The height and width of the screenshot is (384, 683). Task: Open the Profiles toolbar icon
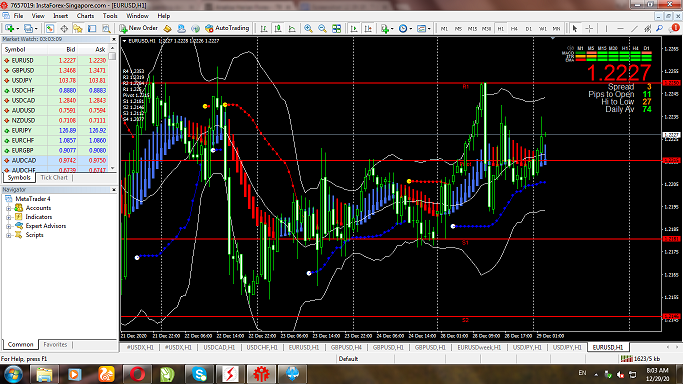(28, 28)
